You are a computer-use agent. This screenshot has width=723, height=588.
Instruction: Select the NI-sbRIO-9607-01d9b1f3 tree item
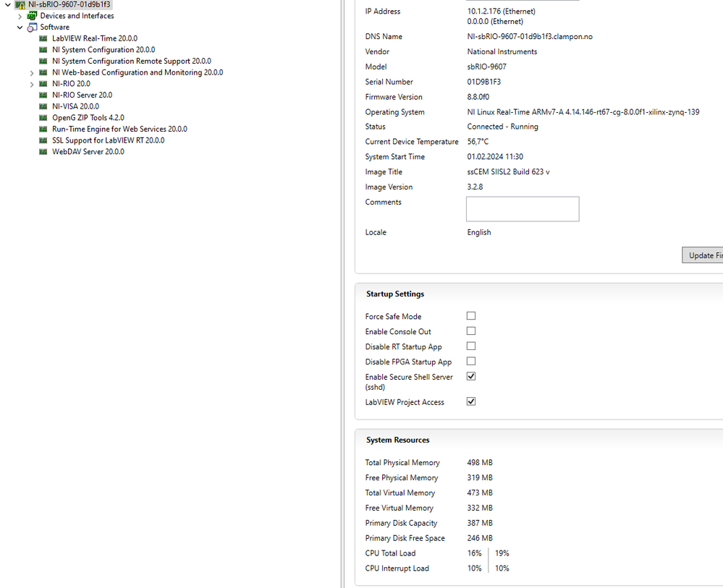point(69,4)
